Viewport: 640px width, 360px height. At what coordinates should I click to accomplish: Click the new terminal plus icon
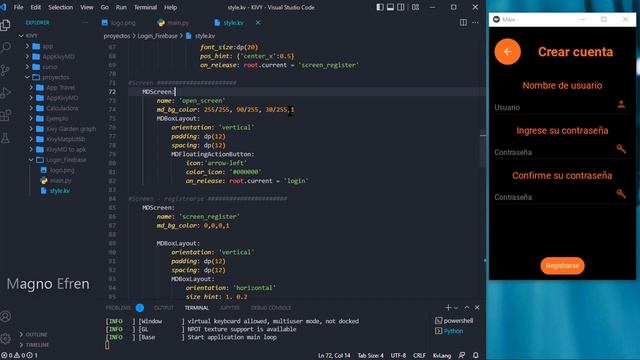[x=448, y=308]
